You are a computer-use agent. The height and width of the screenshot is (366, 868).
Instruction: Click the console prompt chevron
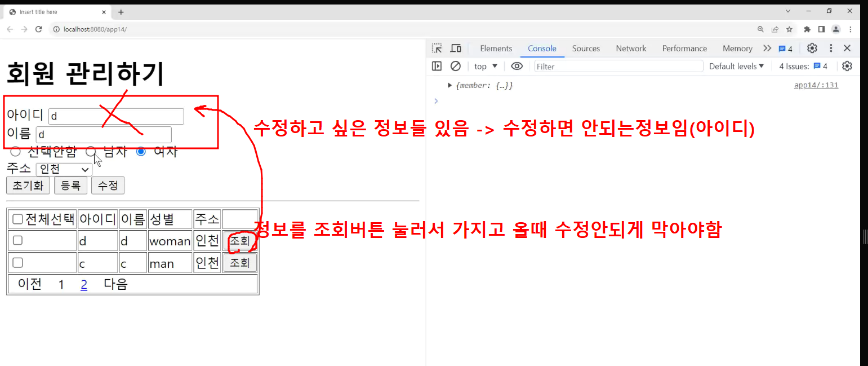pyautogui.click(x=435, y=101)
